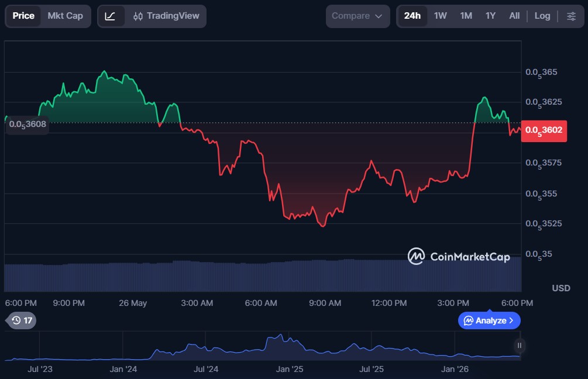Select the 1W time range tab
588x379 pixels.
pyautogui.click(x=440, y=16)
